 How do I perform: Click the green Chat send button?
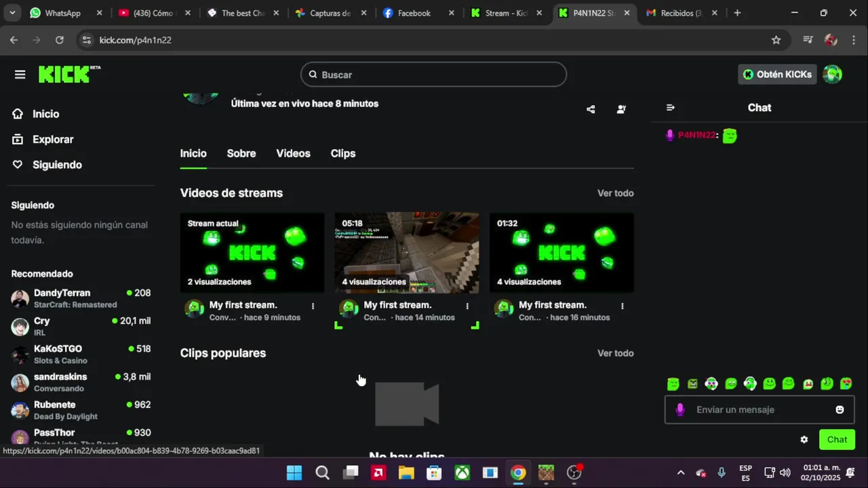837,439
